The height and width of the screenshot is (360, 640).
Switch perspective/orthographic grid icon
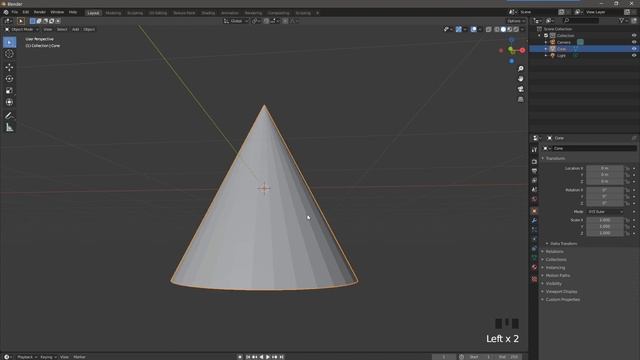click(x=520, y=100)
